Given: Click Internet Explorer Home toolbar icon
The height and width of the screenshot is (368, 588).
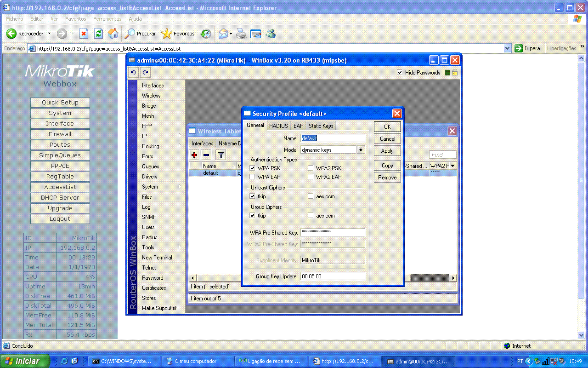Looking at the screenshot, I should 113,34.
